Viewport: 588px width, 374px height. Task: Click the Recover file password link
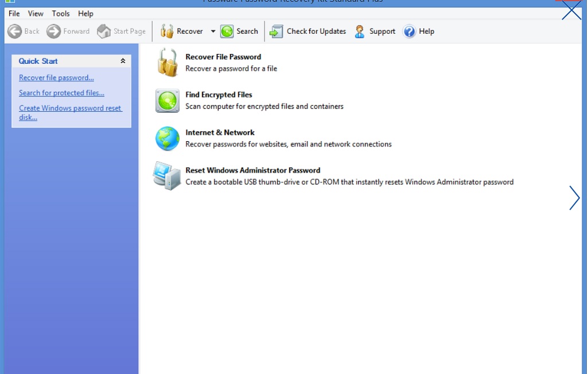coord(56,77)
